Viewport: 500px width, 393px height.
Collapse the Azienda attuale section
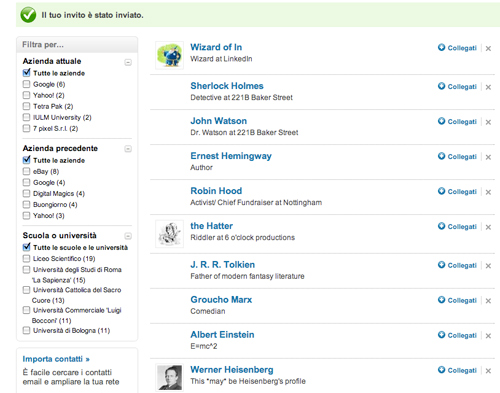(128, 62)
